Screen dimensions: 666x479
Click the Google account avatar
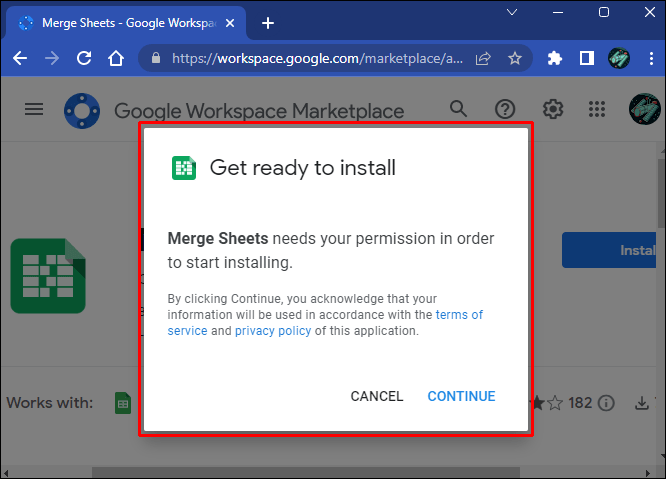642,109
